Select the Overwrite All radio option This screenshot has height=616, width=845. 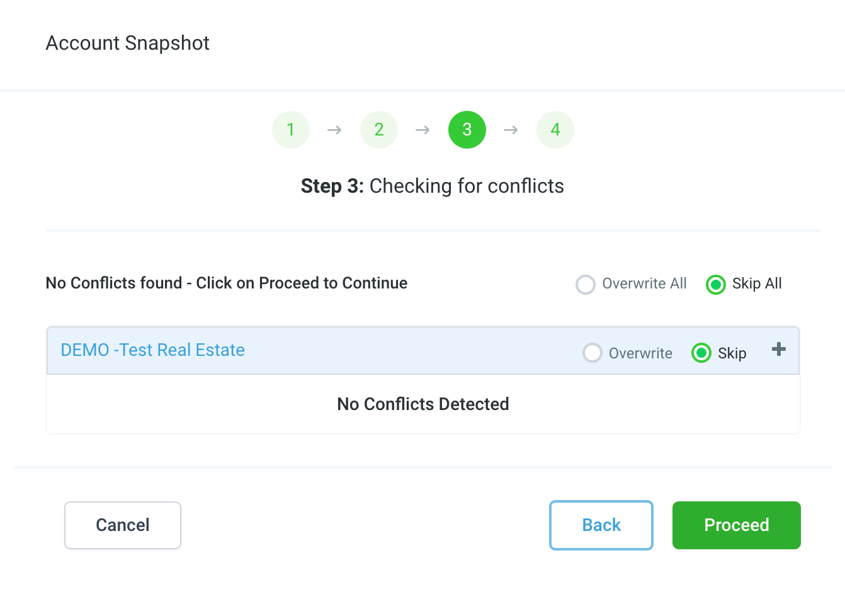[x=586, y=285]
